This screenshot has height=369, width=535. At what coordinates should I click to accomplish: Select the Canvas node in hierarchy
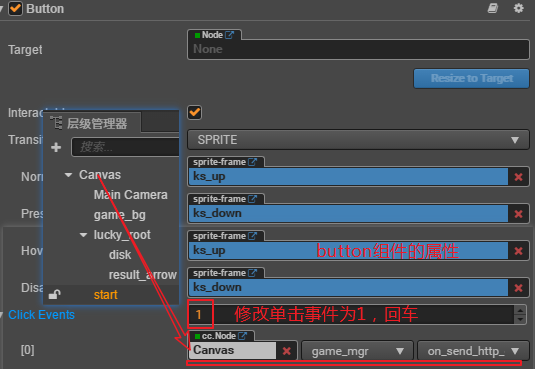point(100,175)
